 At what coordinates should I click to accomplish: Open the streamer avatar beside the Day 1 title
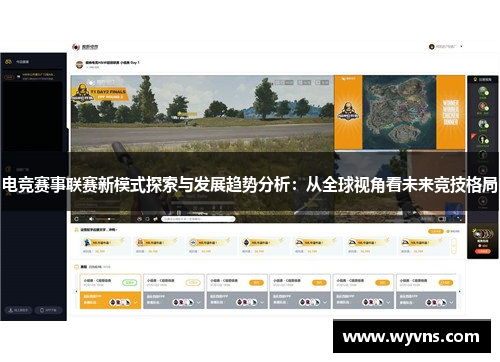coord(79,64)
